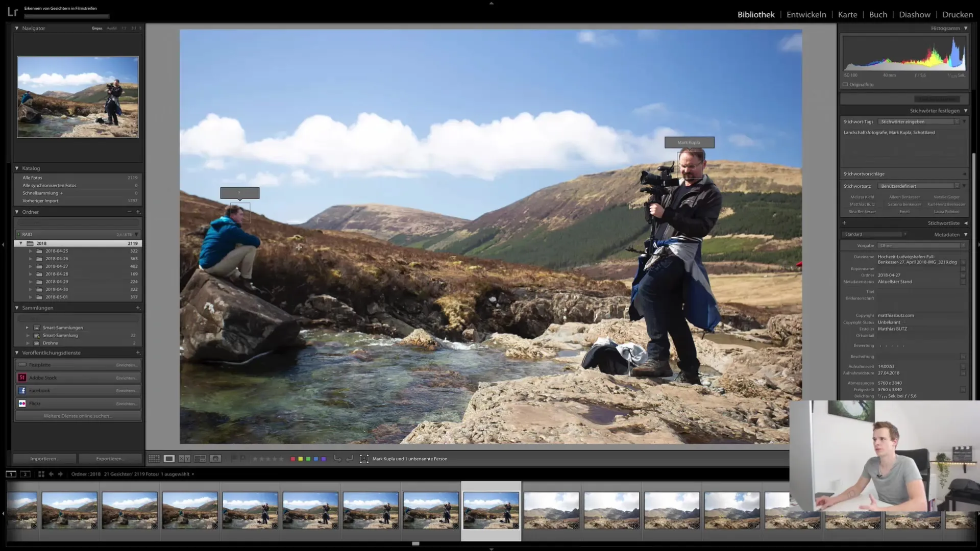
Task: Click the Importieren button
Action: click(44, 459)
